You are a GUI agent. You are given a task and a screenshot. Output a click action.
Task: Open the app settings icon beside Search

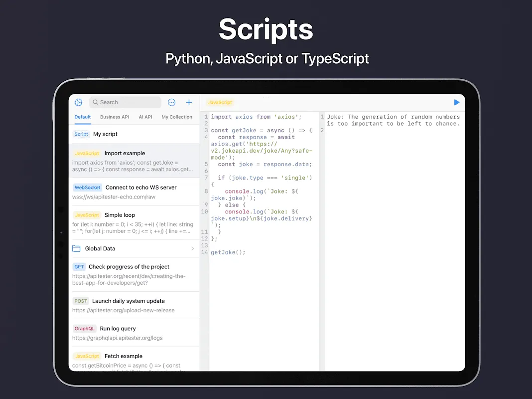[78, 102]
